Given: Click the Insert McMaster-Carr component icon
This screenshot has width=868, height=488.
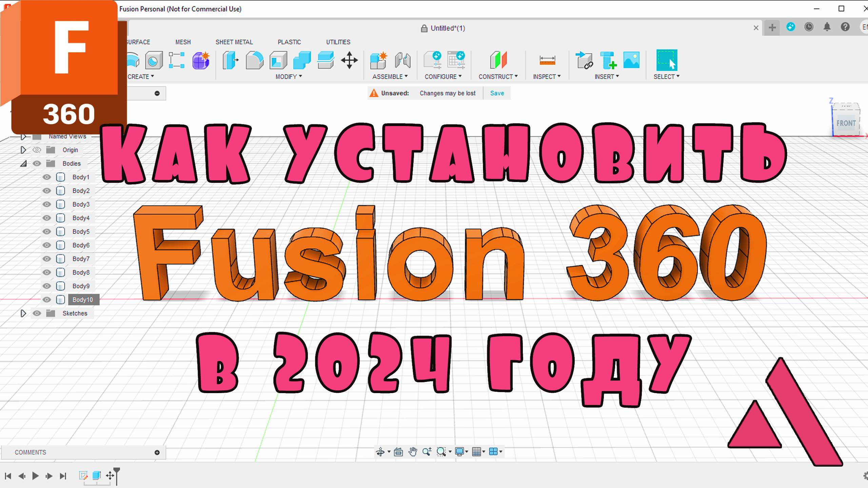Looking at the screenshot, I should (x=608, y=60).
